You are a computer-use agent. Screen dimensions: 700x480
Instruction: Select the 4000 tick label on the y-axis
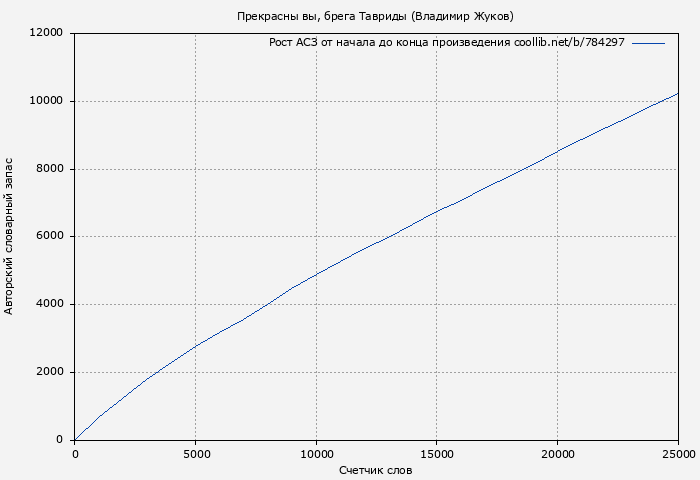[x=50, y=304]
